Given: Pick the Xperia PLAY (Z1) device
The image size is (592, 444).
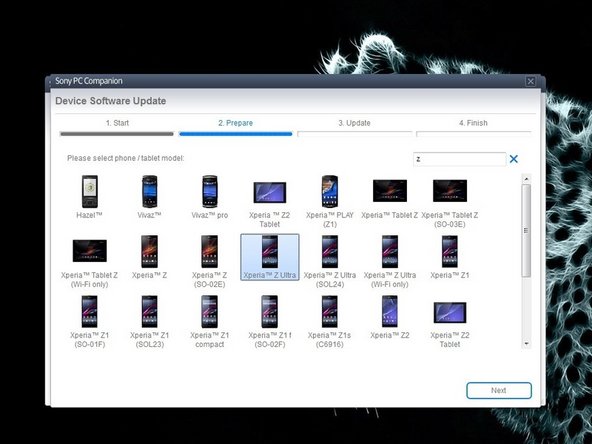Looking at the screenshot, I should (330, 191).
